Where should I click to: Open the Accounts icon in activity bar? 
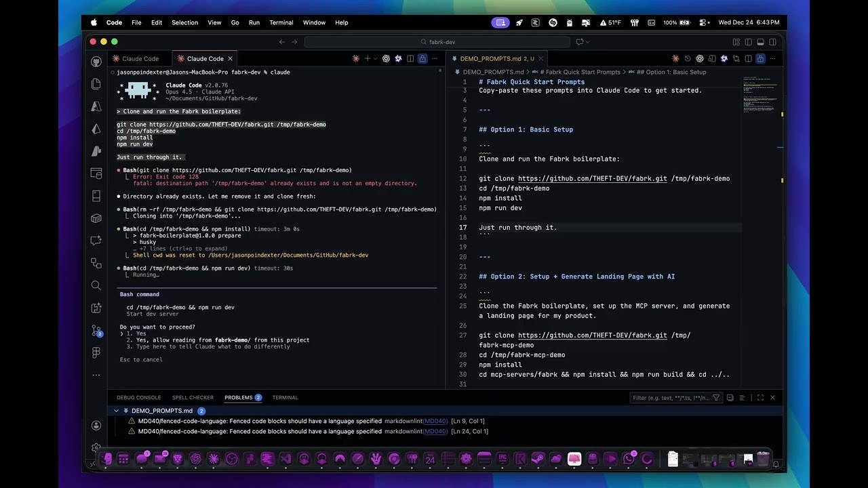click(x=96, y=426)
